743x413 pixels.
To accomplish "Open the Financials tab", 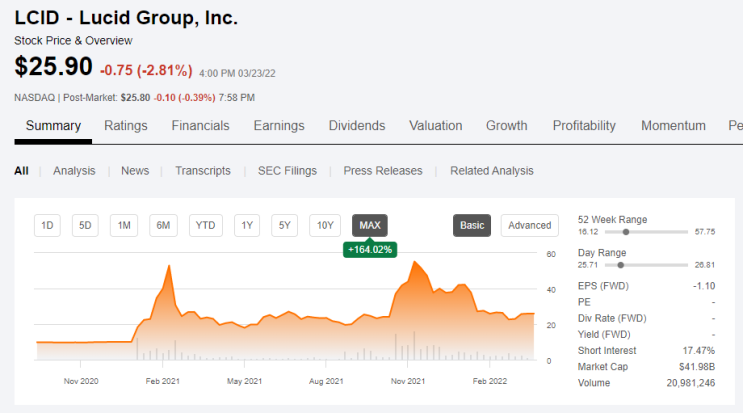I will [200, 126].
